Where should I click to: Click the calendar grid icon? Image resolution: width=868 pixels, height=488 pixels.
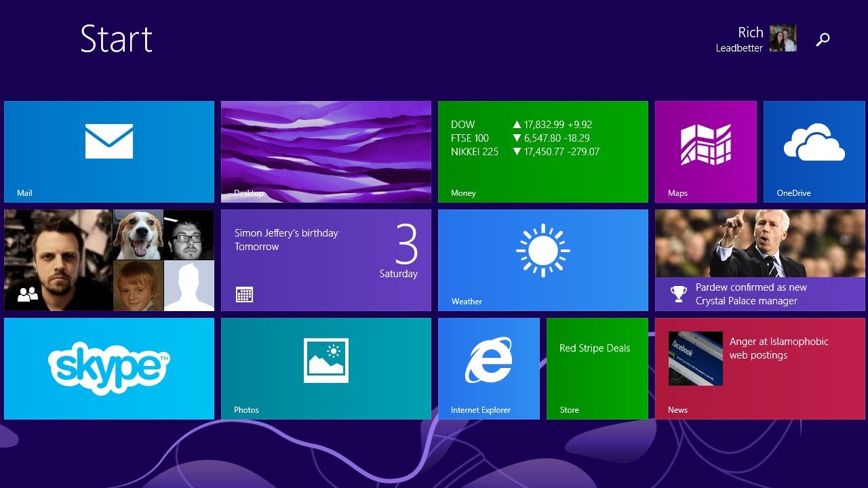pos(244,294)
